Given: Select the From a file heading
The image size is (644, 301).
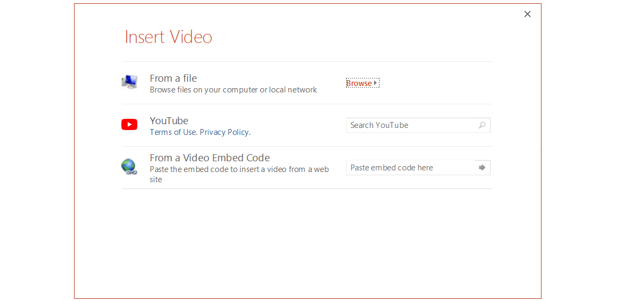Looking at the screenshot, I should coord(173,78).
